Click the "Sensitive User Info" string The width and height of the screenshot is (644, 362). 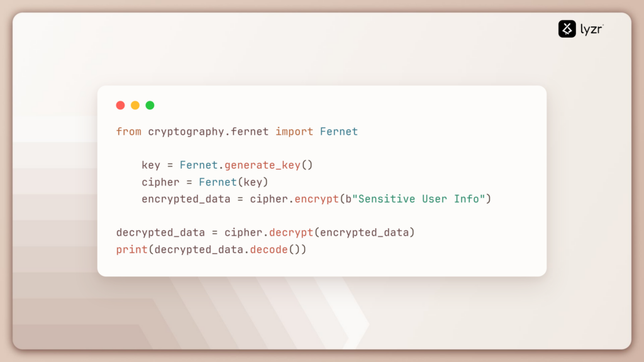pyautogui.click(x=418, y=199)
